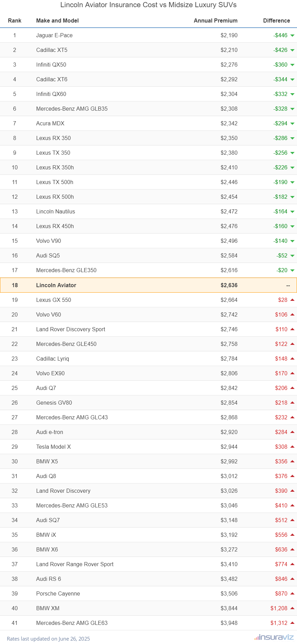Viewport: 297px width, 644px height.
Task: Select the highlighted Lincoln Aviator row name
Action: click(x=56, y=285)
